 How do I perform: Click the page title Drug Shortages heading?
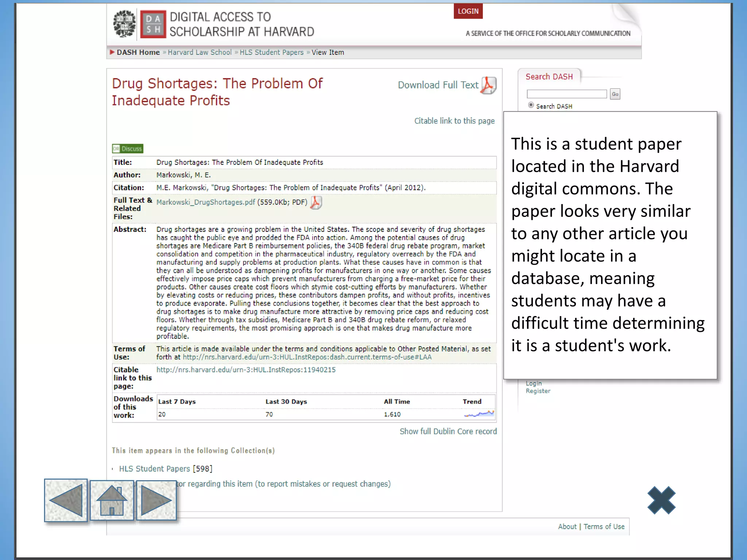pyautogui.click(x=217, y=92)
